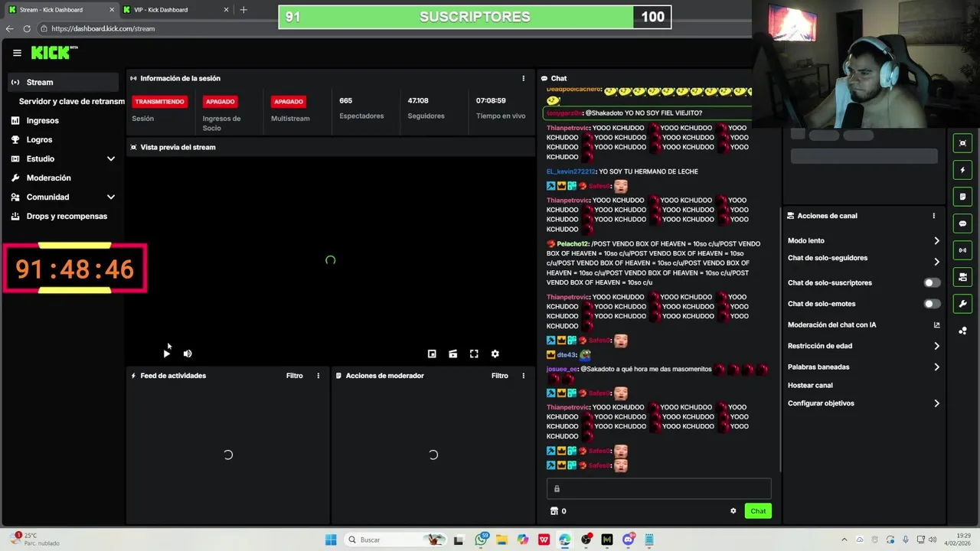The width and height of the screenshot is (980, 551).
Task: Show hidden system tray icons
Action: (x=844, y=540)
